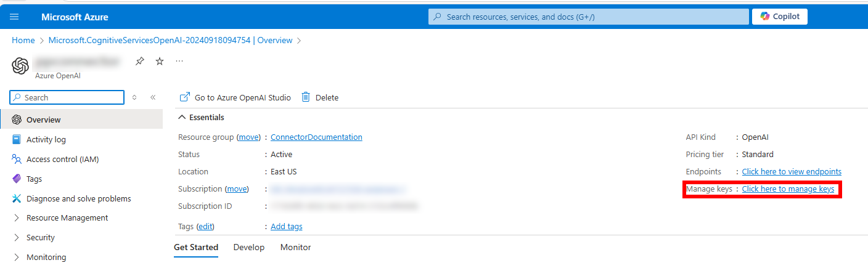Viewport: 868px width, 268px height.
Task: Click the Pricing tier label
Action: [705, 155]
